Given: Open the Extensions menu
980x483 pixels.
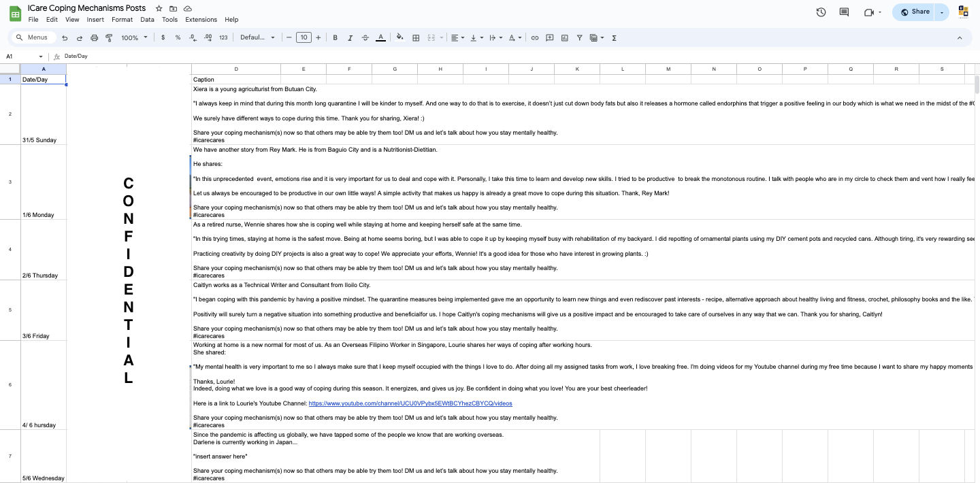Looking at the screenshot, I should [201, 20].
